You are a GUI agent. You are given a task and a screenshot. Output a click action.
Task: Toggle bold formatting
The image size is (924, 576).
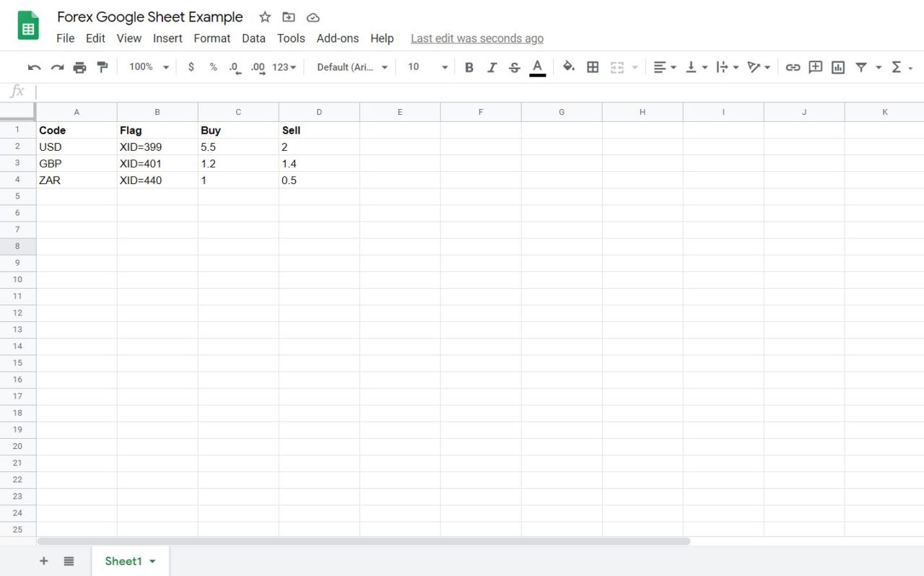[x=468, y=66]
